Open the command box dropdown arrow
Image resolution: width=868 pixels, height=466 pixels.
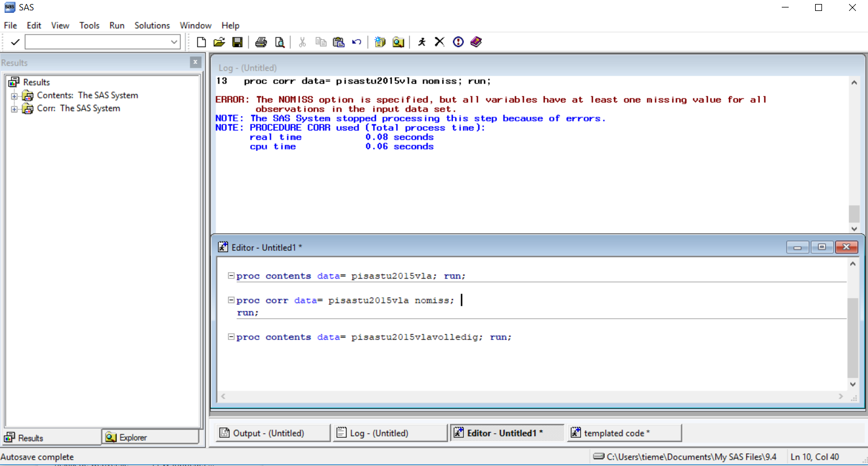174,42
